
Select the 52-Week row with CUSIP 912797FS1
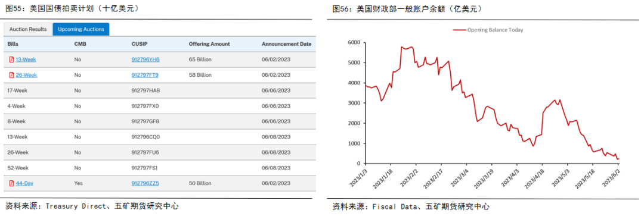tap(160, 168)
